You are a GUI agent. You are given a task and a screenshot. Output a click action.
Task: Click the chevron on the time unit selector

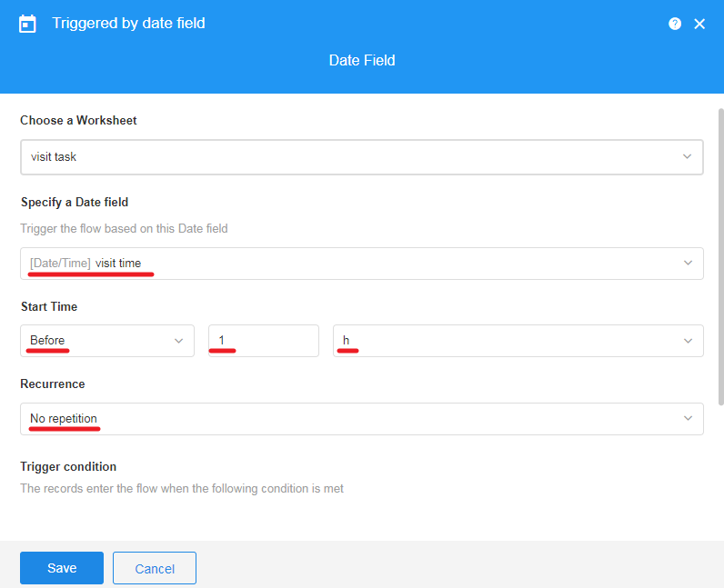(x=687, y=341)
